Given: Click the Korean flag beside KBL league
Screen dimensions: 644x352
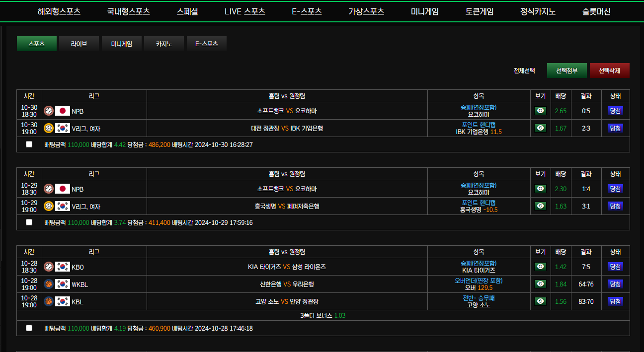Looking at the screenshot, I should (63, 301).
